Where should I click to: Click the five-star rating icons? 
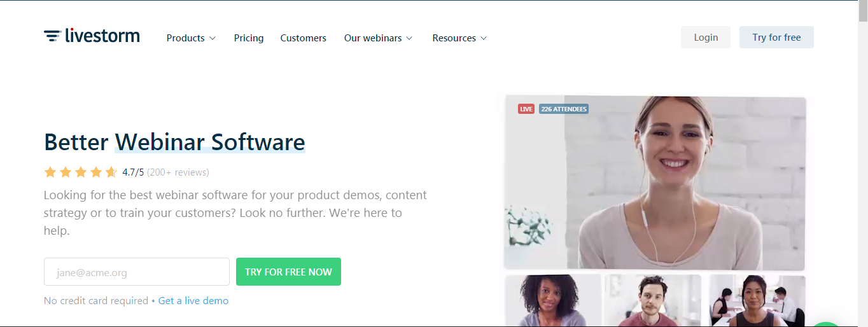coord(81,172)
